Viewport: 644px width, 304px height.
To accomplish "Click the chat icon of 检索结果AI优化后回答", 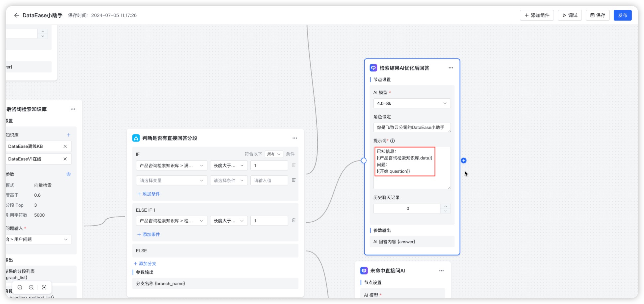I will [373, 68].
